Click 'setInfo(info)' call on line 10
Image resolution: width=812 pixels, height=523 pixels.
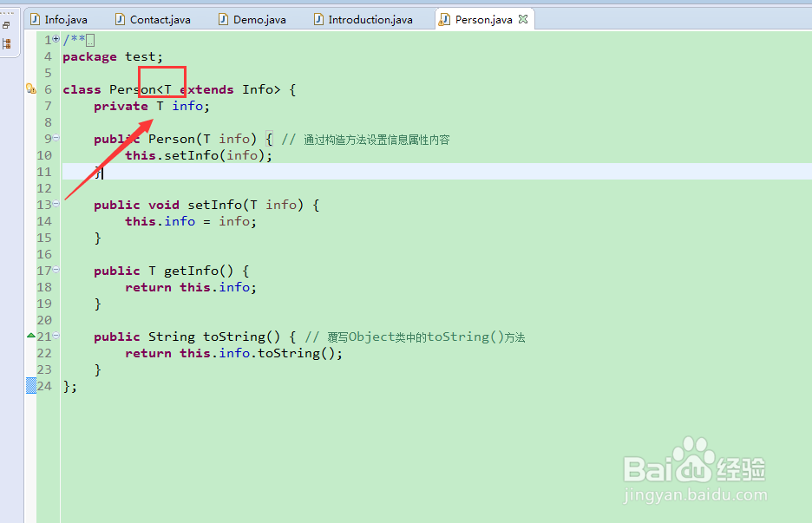tap(214, 155)
